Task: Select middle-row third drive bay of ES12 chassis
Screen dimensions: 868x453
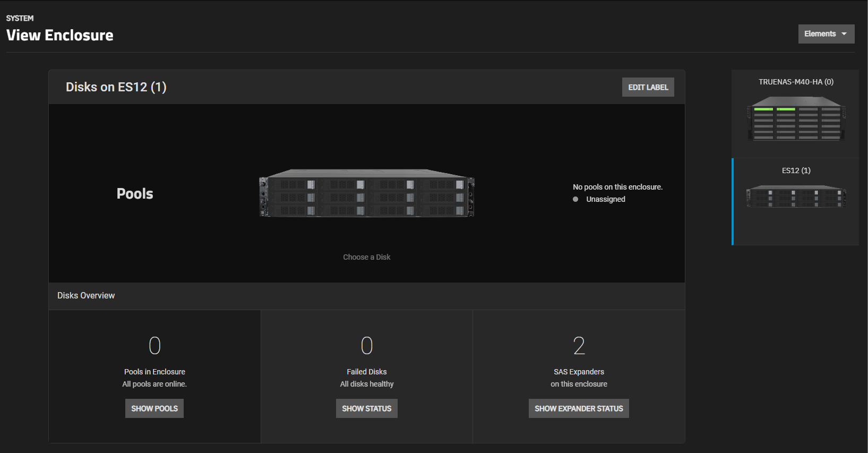Action: tap(392, 198)
